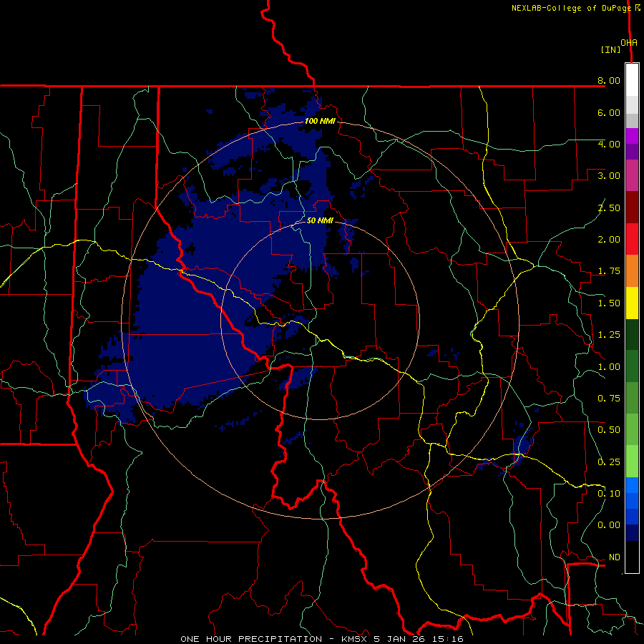Screen dimensions: 644x644
Task: Click the OHA product label
Action: coord(629,43)
